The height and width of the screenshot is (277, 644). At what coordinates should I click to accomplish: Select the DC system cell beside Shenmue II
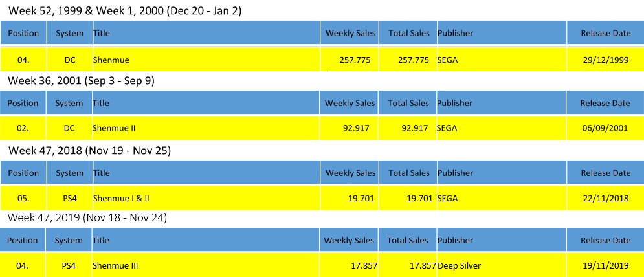click(69, 128)
